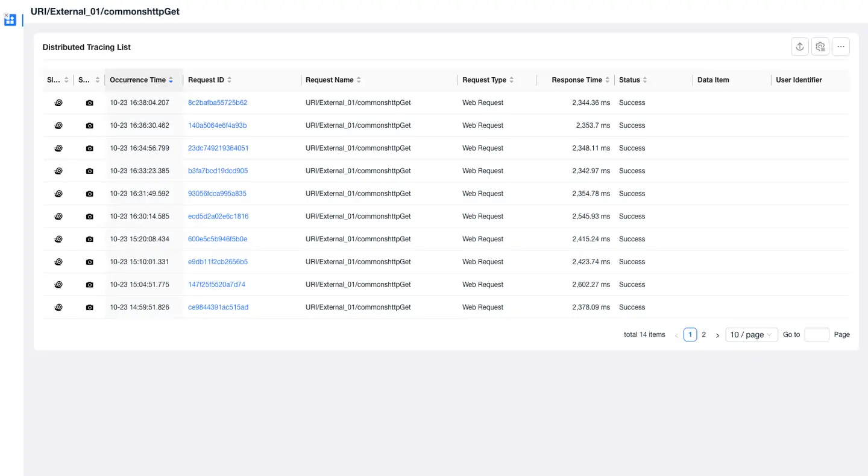Click the export/upload icon above the tracing list
Screen dimensions: 868x476
pos(799,46)
